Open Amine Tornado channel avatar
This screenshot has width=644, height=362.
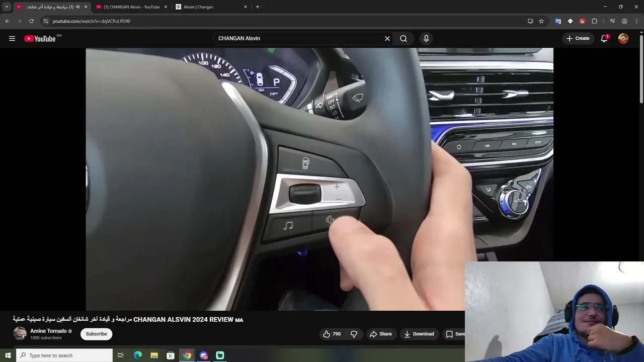tap(20, 334)
